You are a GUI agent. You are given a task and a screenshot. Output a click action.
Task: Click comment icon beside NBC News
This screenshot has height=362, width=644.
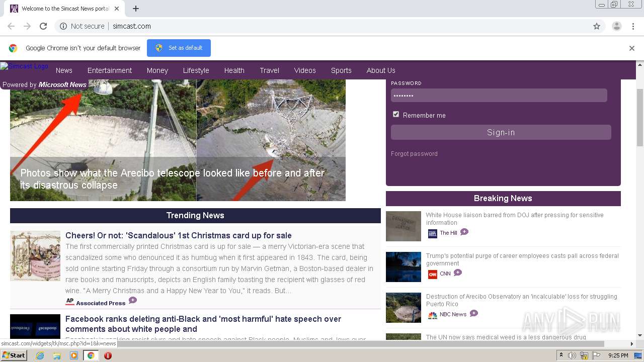[x=474, y=313]
